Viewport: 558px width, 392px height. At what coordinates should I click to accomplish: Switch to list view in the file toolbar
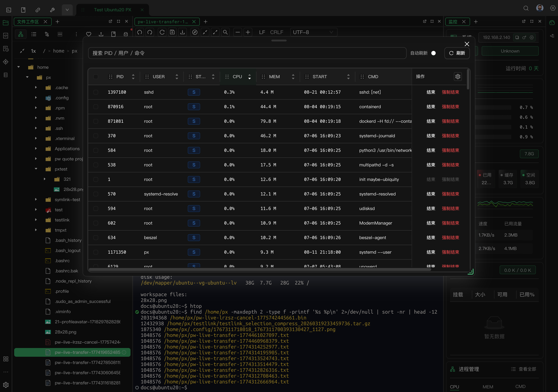[34, 34]
